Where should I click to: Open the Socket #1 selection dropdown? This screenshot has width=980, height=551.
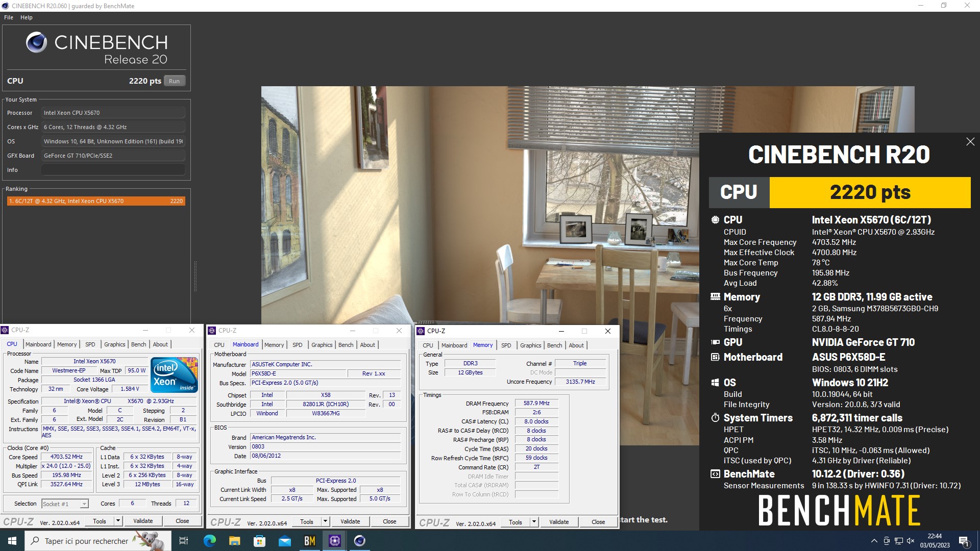click(65, 504)
